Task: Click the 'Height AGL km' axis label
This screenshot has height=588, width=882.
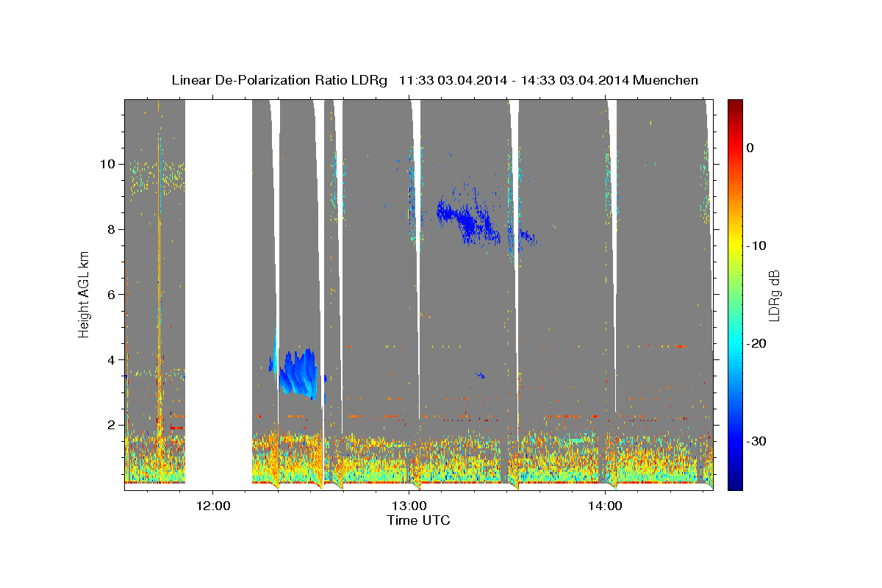Action: pos(85,294)
